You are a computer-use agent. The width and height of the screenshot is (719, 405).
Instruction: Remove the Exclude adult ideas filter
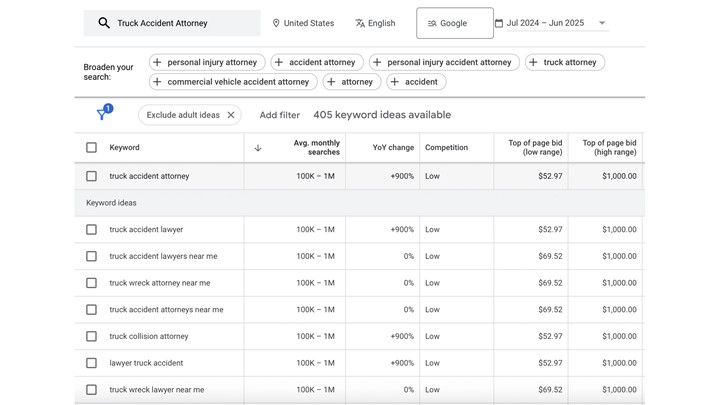point(231,115)
